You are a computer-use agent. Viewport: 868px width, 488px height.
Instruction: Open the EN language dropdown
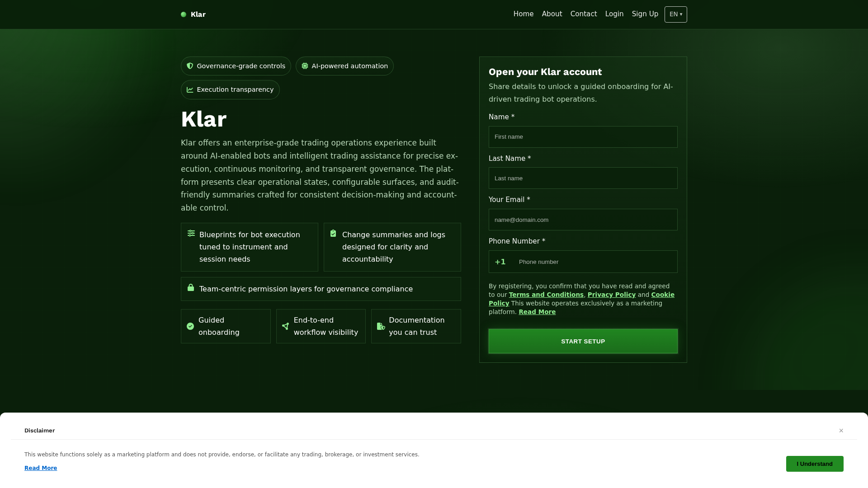pos(676,14)
